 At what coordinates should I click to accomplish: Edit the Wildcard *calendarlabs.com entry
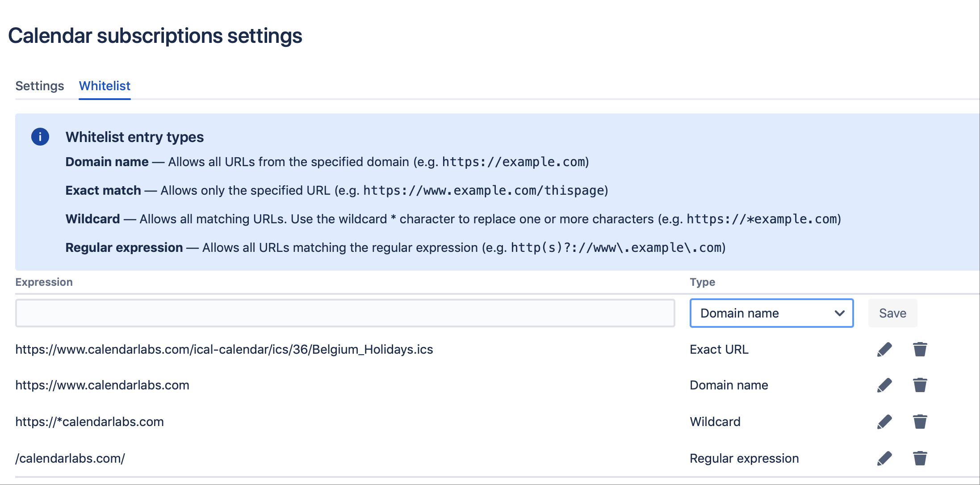(x=884, y=422)
